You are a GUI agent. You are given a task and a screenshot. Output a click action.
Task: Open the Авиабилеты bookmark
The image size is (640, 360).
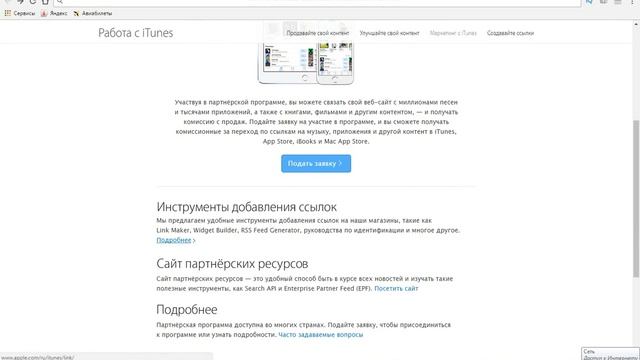[x=93, y=13]
